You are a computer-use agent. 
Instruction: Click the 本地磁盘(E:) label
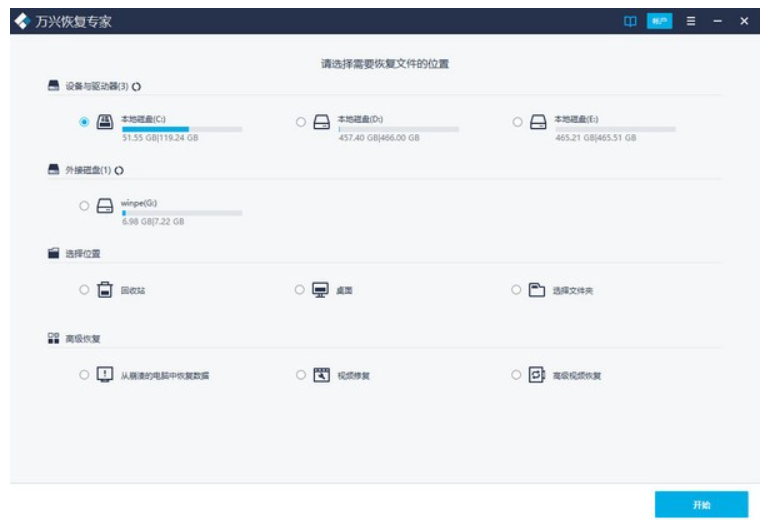(x=577, y=119)
